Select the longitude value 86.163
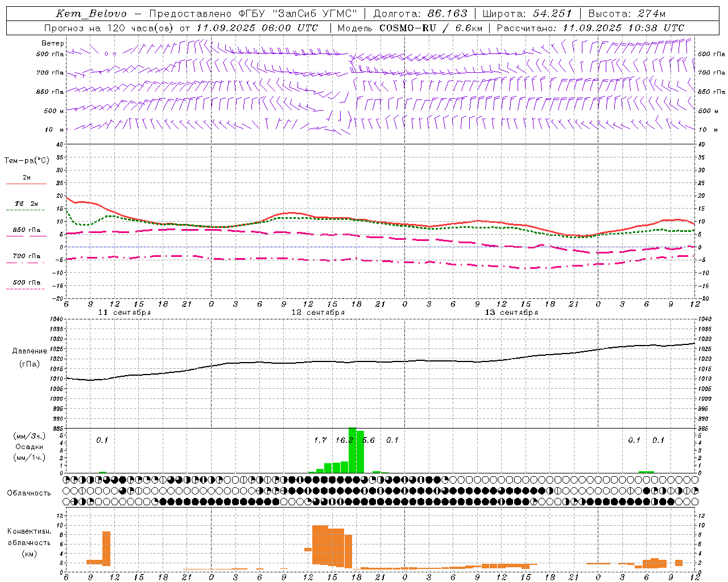728x582 pixels. coord(448,14)
